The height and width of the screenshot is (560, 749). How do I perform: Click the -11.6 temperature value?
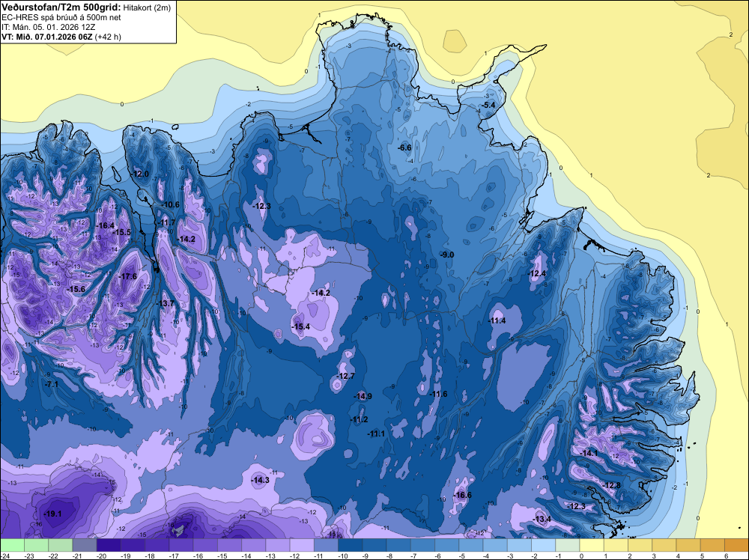coord(438,394)
